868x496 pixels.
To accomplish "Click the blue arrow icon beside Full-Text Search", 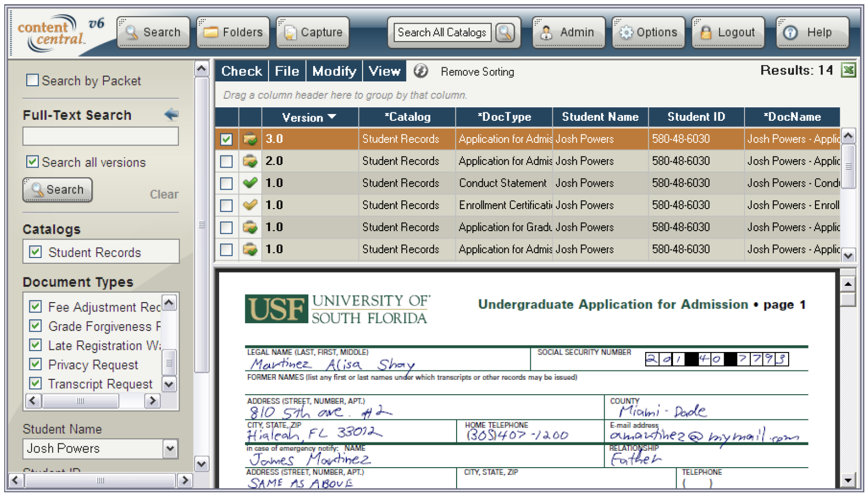I will pos(171,114).
